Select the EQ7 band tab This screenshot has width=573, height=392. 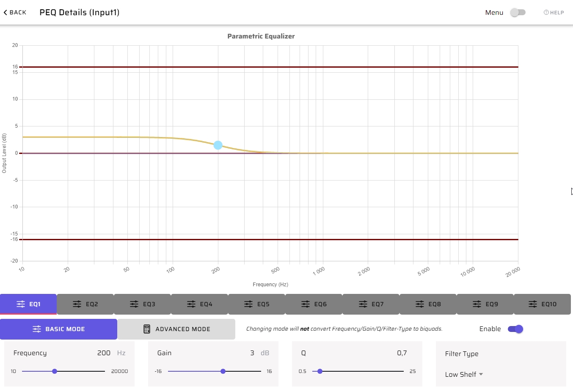pos(371,304)
